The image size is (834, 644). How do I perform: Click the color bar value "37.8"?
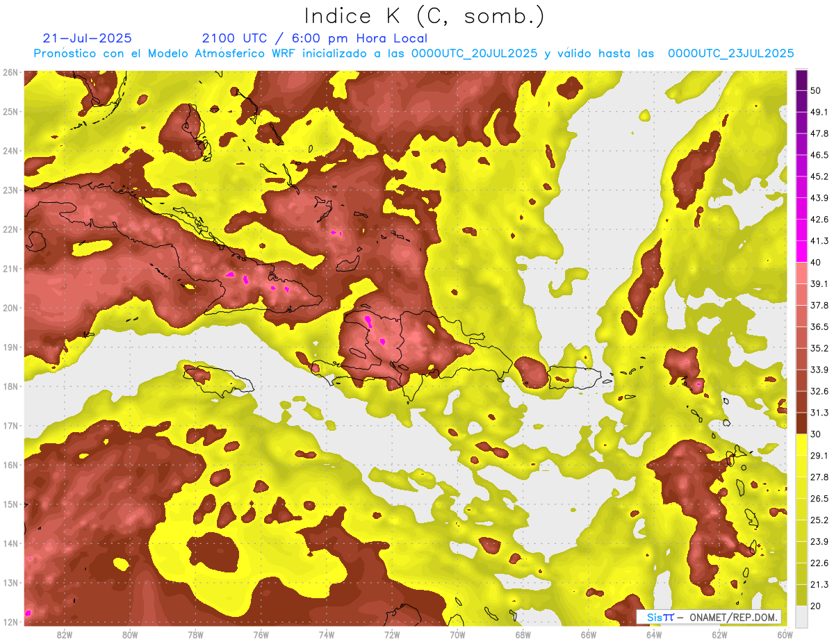tap(819, 305)
